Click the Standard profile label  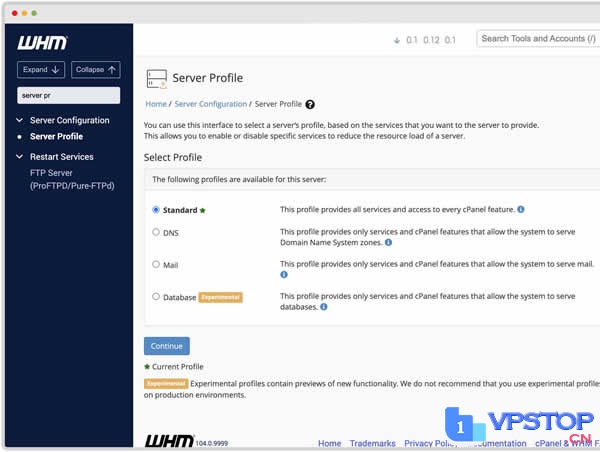tap(180, 210)
